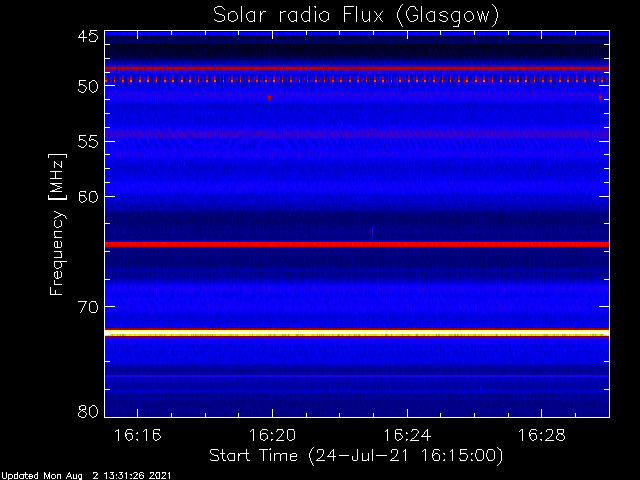Click the 'Solar radio Flux (Glasgow)' title
This screenshot has width=640, height=480.
coord(356,16)
